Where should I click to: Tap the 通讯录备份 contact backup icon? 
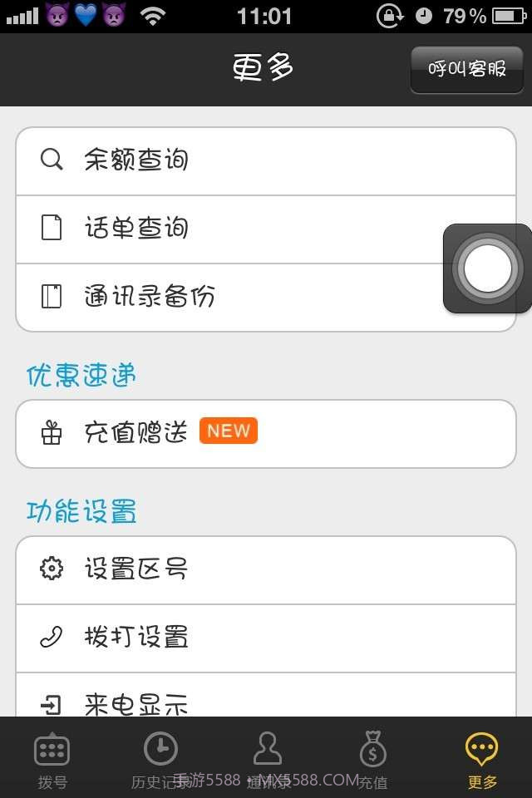51,295
